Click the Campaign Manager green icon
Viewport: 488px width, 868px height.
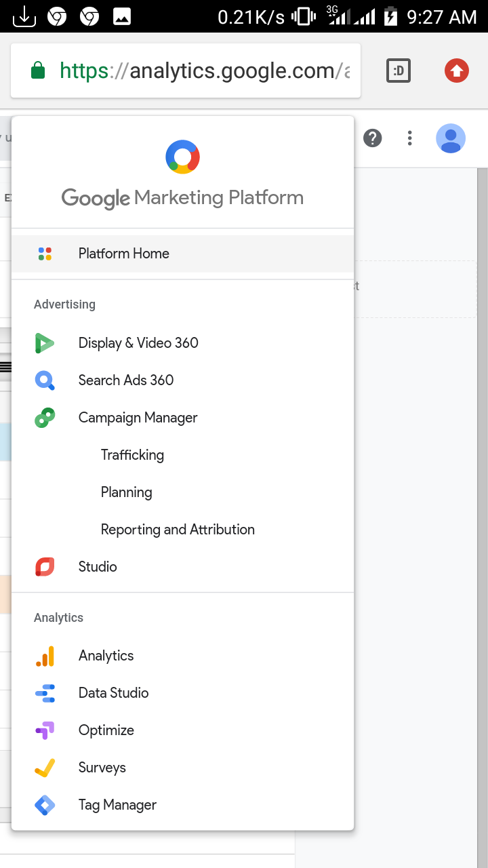click(x=45, y=418)
